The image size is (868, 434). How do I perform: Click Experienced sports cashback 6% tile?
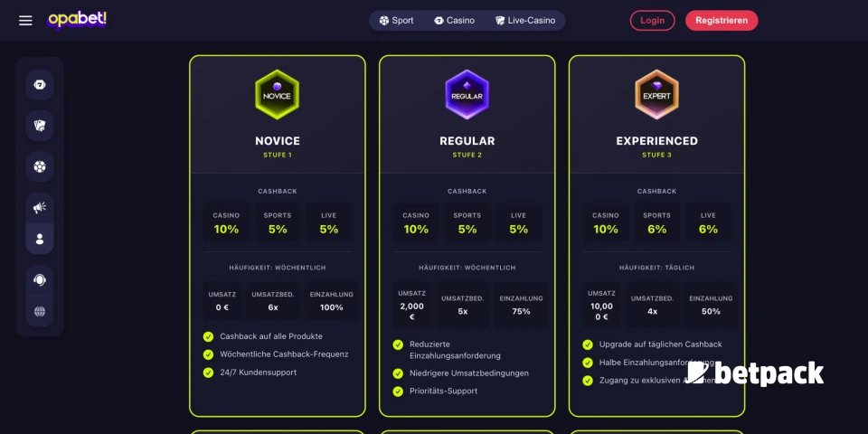point(656,222)
